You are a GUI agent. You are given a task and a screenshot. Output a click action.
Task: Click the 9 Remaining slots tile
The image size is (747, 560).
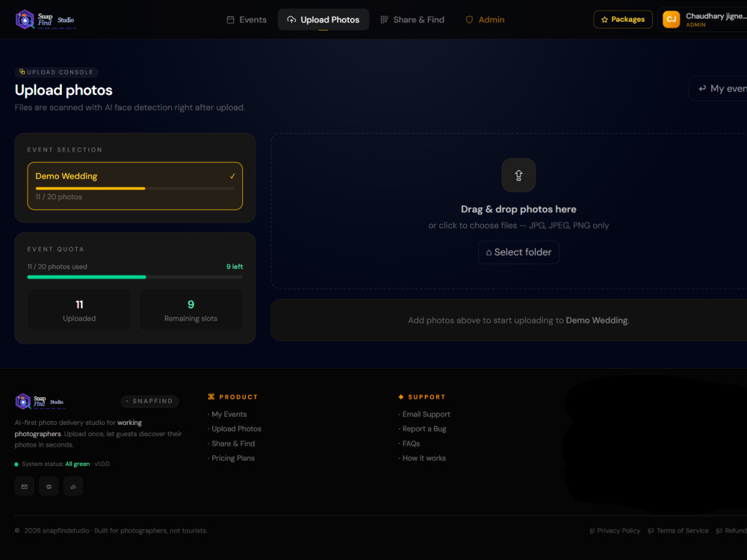[190, 310]
